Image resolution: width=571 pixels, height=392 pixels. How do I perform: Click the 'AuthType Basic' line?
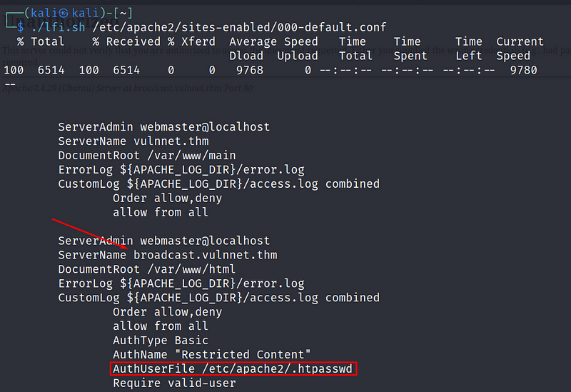click(x=161, y=341)
